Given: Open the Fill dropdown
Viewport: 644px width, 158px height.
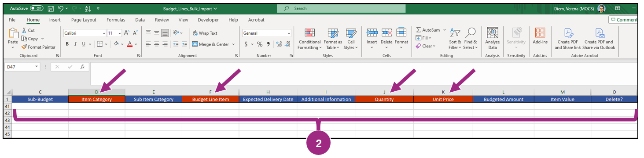Looking at the screenshot, I should coord(424,38).
